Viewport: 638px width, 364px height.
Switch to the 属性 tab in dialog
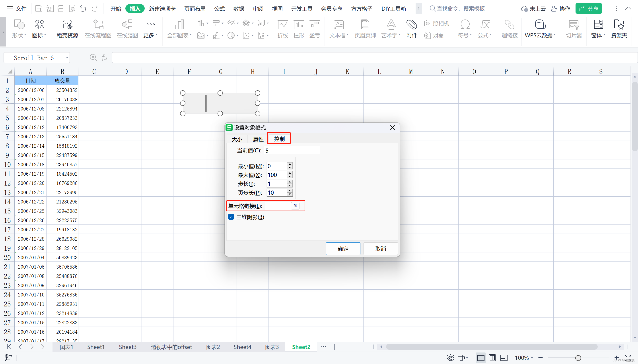click(258, 139)
